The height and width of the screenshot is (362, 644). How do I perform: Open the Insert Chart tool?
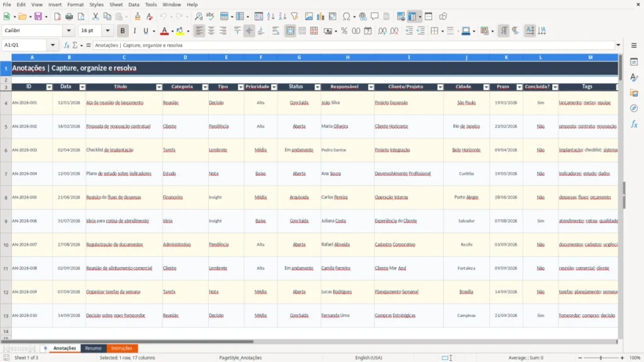coord(320,16)
